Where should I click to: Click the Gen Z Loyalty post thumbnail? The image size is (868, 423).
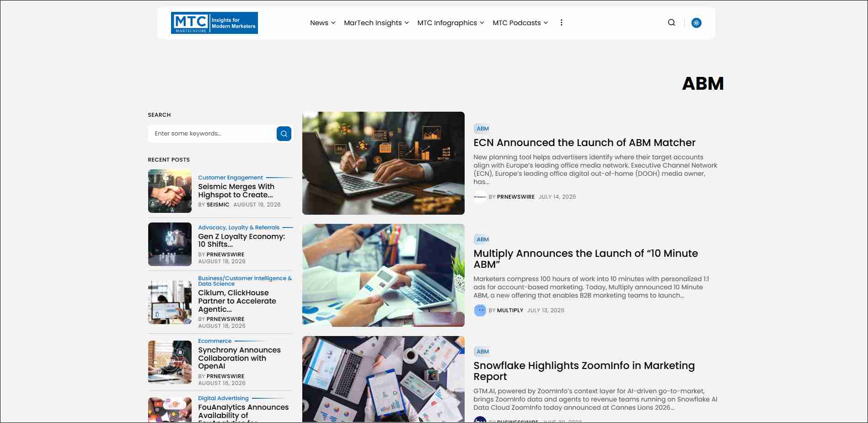coord(170,244)
